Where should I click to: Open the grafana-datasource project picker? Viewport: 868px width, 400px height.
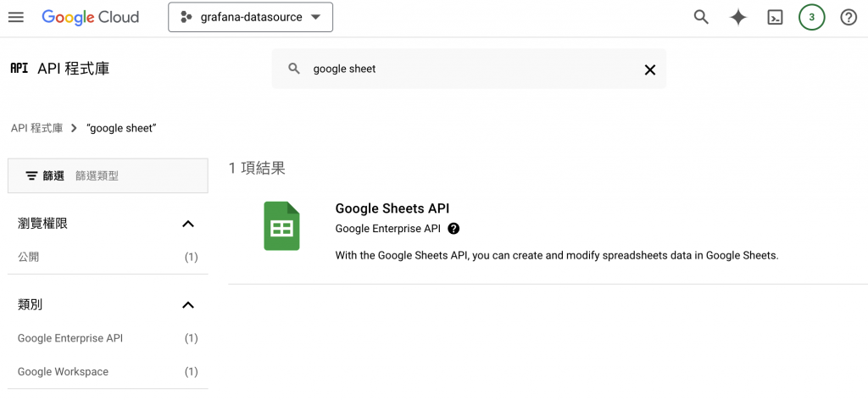250,17
